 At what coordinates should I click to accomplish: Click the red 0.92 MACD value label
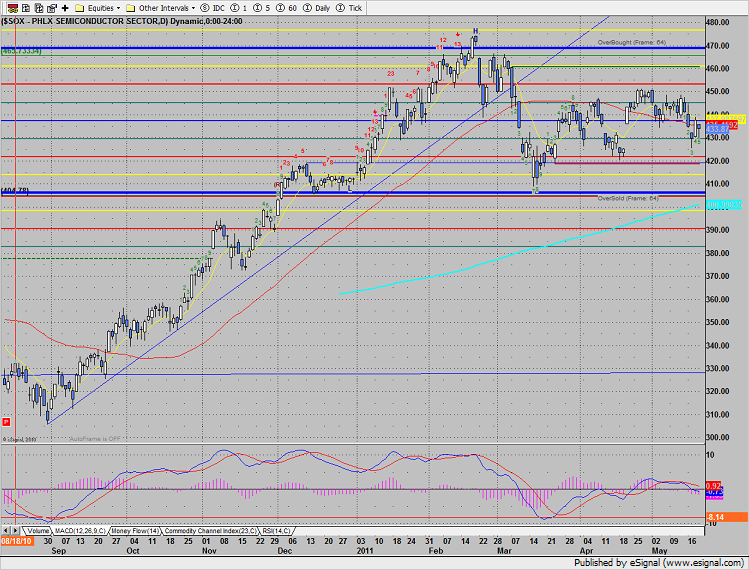[x=713, y=486]
